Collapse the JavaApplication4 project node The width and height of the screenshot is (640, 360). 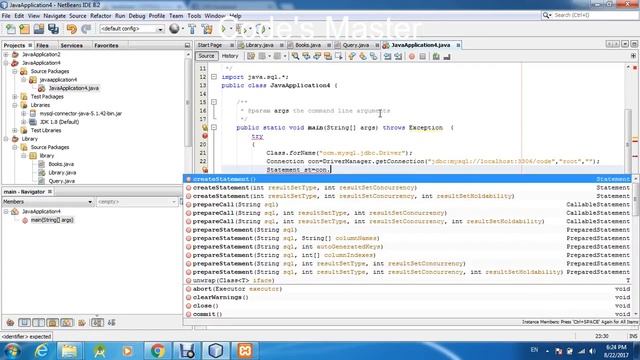point(6,63)
